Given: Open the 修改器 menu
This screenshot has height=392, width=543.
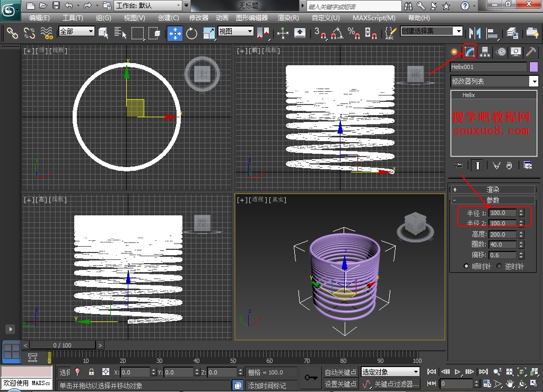Looking at the screenshot, I should coord(199,18).
